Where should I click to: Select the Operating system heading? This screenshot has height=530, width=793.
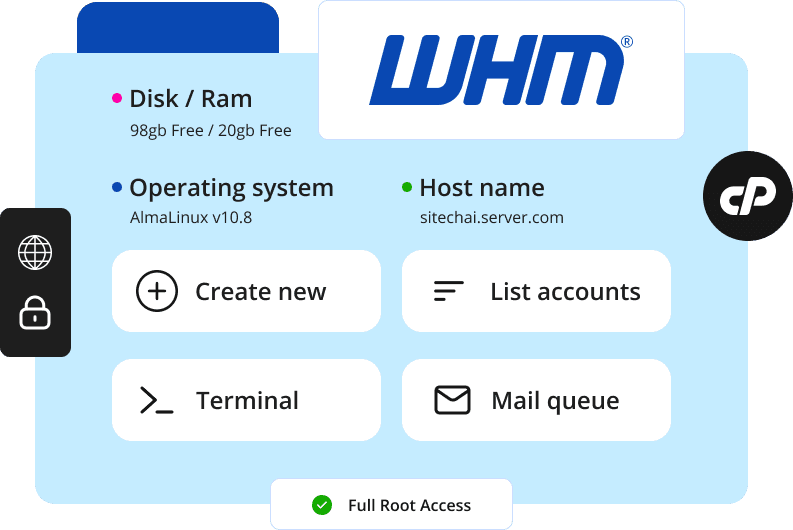[x=231, y=188]
